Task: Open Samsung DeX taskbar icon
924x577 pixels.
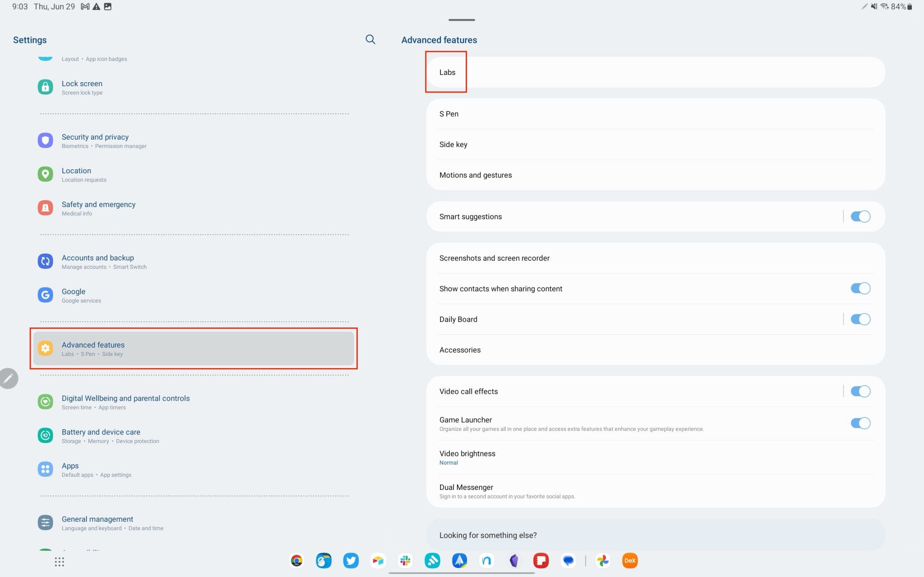Action: [x=630, y=561]
